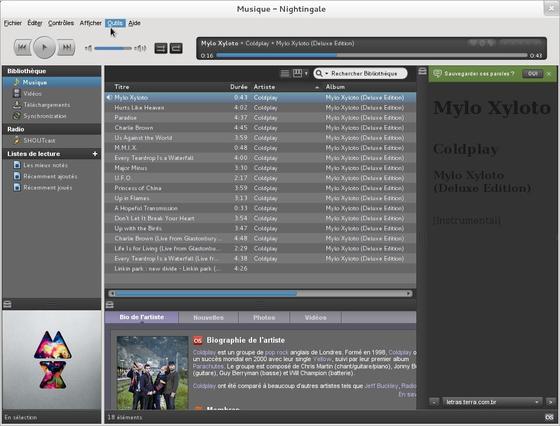Go to previous lyrics source

coord(434,402)
